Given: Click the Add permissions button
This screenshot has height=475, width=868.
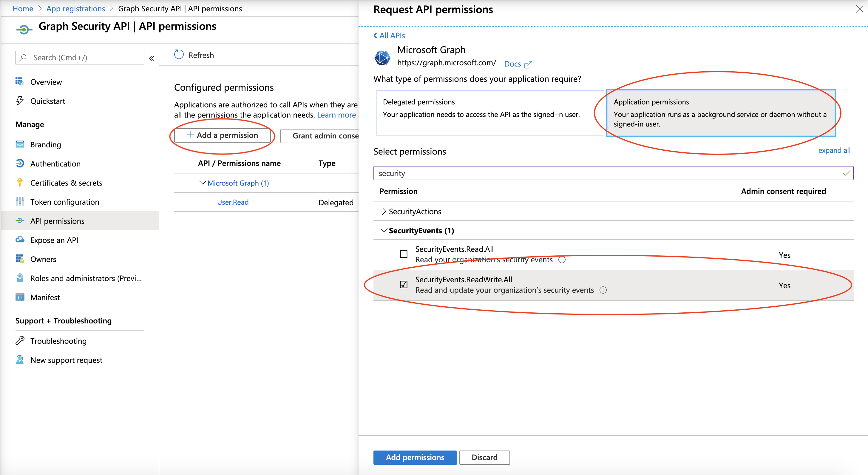Looking at the screenshot, I should (415, 457).
